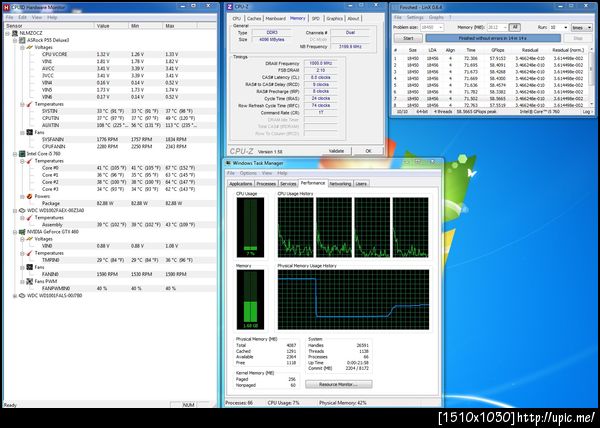Open the Options menu in Task Manager
Viewport: 600px width, 428px height.
[x=248, y=173]
